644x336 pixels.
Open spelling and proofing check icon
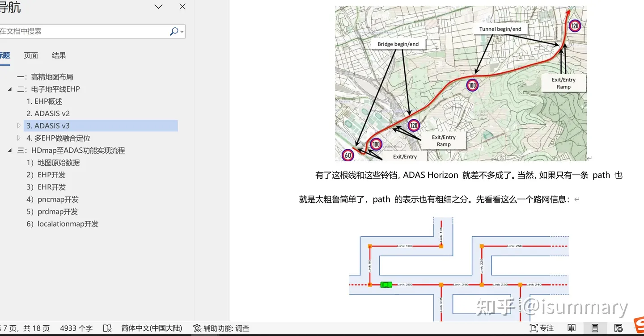[107, 328]
